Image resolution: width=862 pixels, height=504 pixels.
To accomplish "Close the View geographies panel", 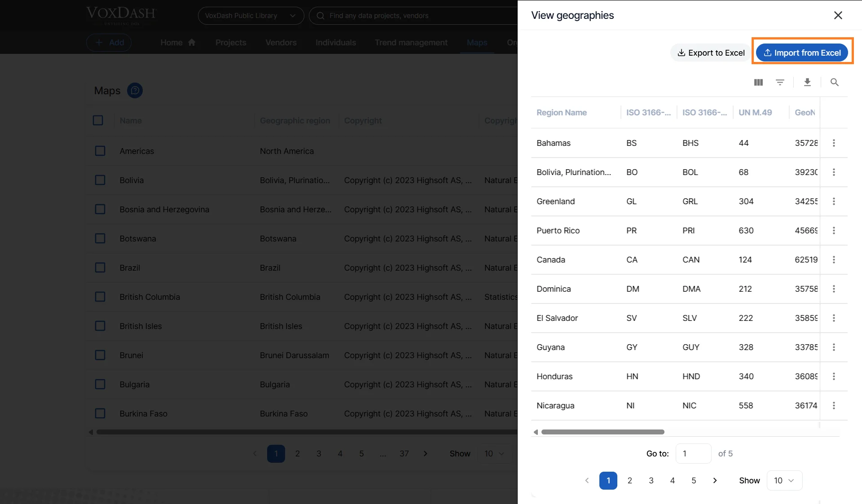I will tap(838, 15).
